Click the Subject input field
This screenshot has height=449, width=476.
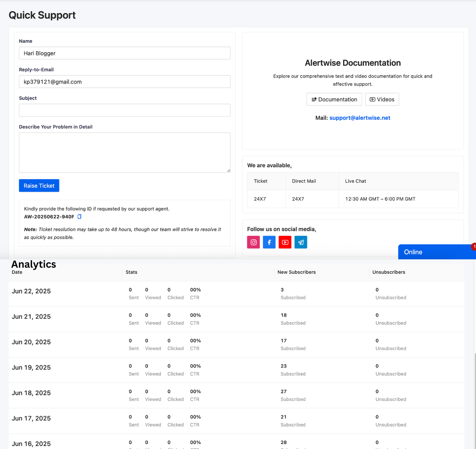click(x=125, y=110)
